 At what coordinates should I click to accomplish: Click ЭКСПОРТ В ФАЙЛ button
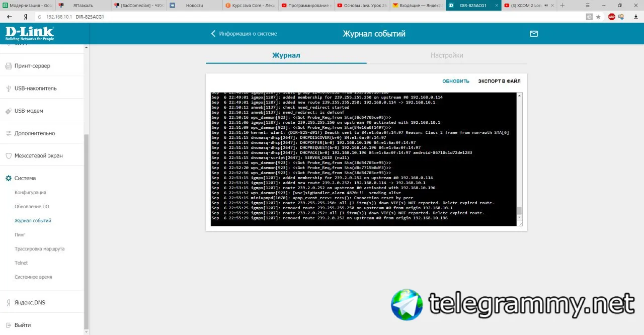tap(499, 81)
